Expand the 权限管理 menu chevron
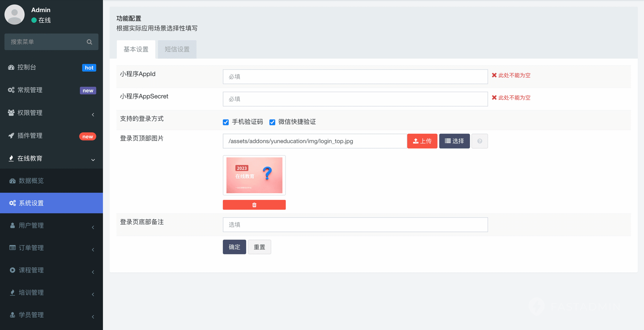The height and width of the screenshot is (330, 644). click(x=93, y=115)
